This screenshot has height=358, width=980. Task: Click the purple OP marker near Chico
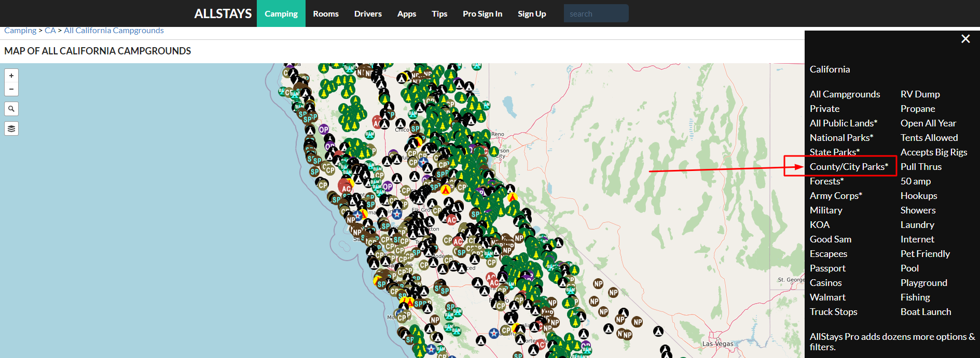click(324, 129)
